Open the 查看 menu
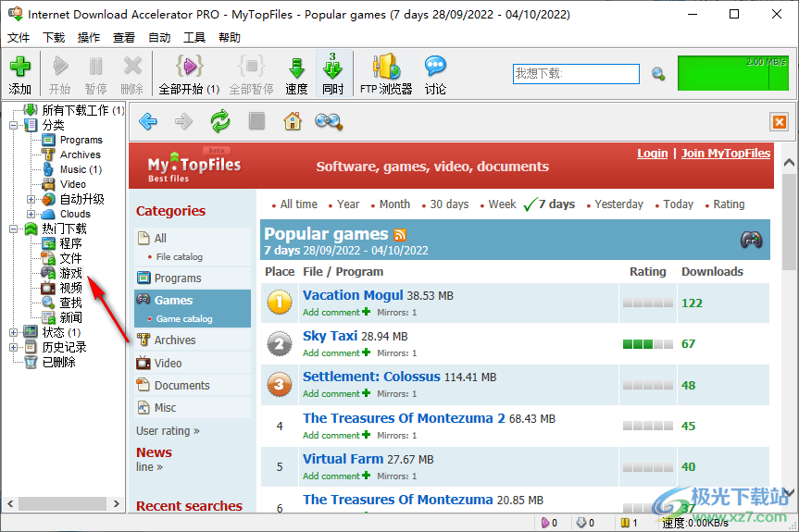799x532 pixels. tap(124, 38)
